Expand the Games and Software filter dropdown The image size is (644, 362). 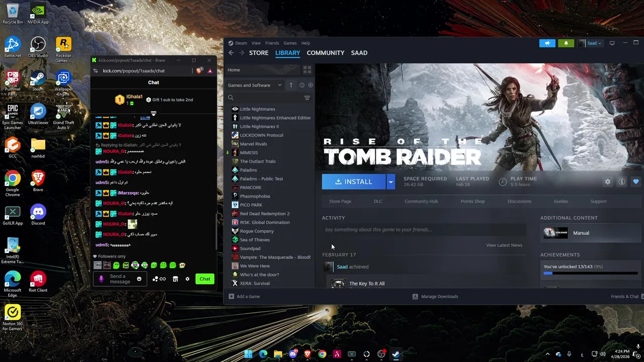click(255, 85)
